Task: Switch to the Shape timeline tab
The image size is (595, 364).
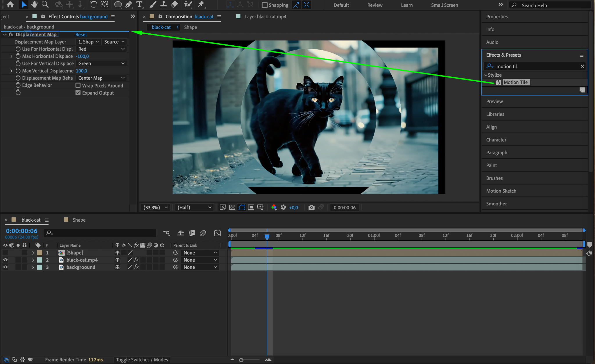Action: [79, 220]
